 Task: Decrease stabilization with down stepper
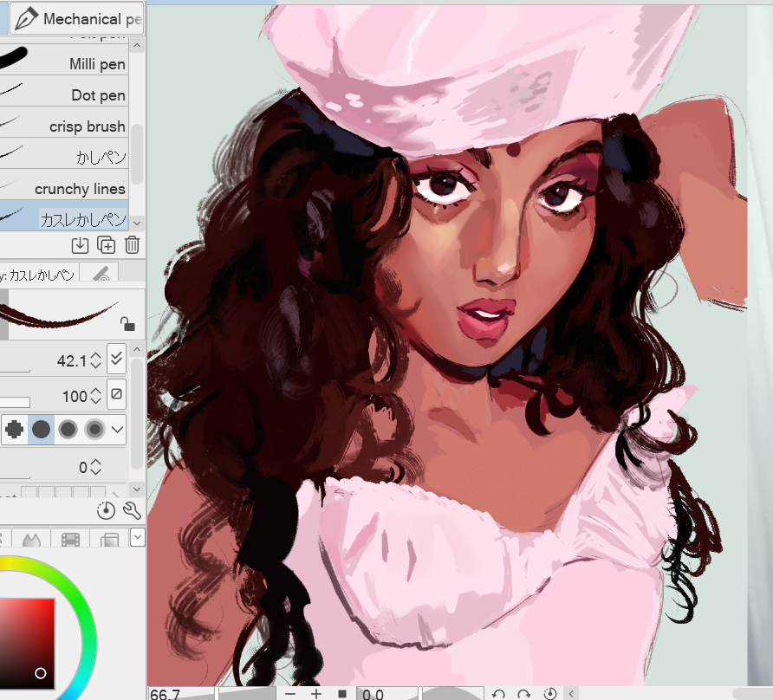click(95, 472)
